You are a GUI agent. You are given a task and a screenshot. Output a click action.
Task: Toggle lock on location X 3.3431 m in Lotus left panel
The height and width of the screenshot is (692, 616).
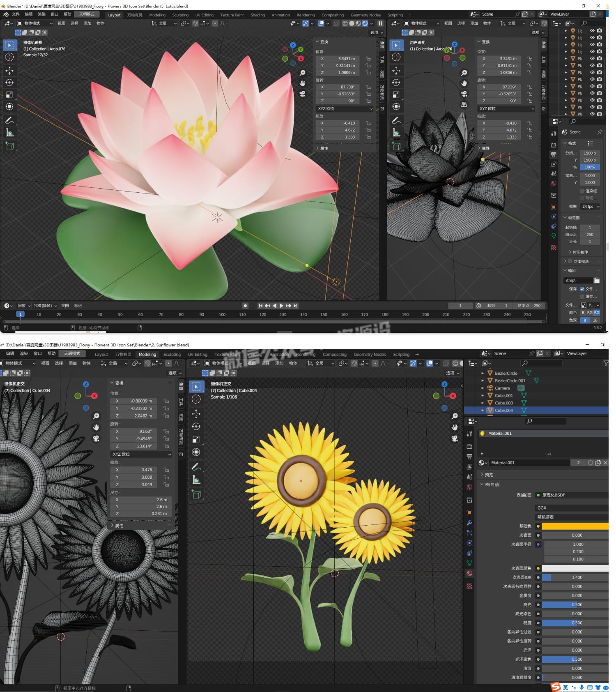pyautogui.click(x=368, y=59)
